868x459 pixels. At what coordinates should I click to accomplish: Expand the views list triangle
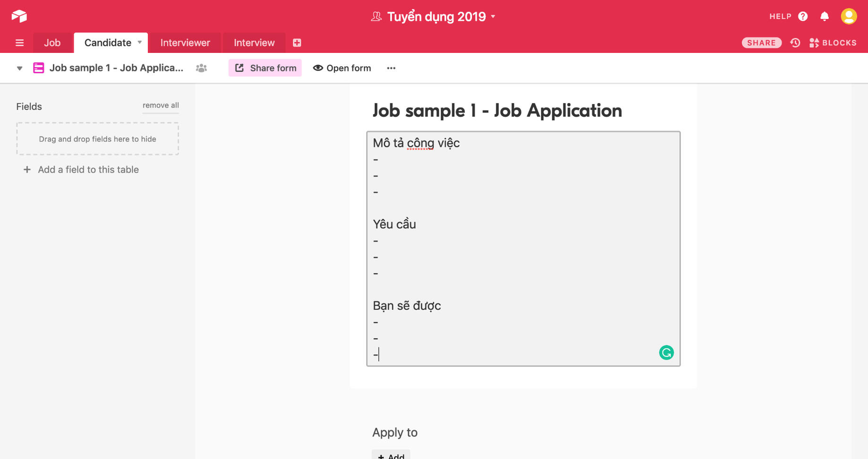coord(19,68)
